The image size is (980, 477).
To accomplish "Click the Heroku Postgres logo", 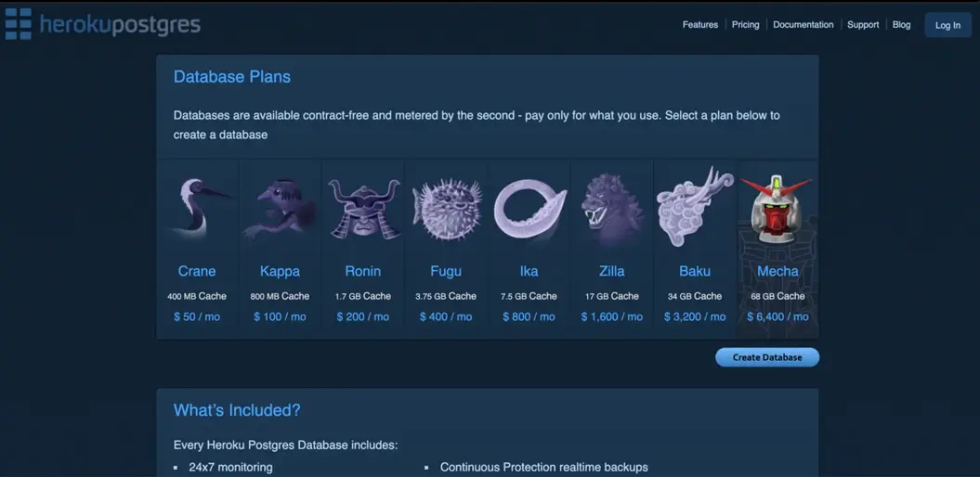I will point(103,23).
